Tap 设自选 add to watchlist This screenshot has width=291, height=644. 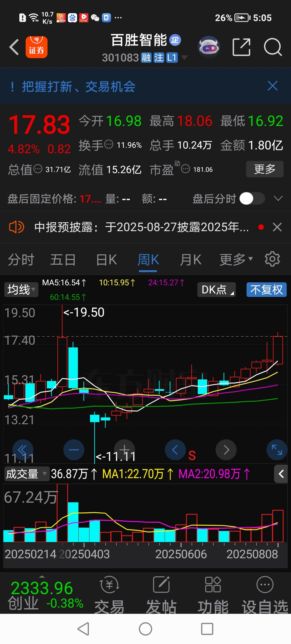click(x=265, y=595)
